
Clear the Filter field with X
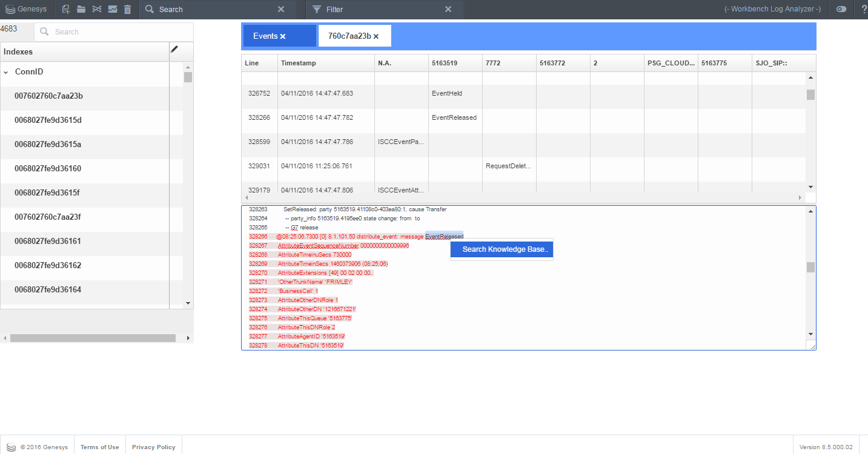tap(448, 9)
